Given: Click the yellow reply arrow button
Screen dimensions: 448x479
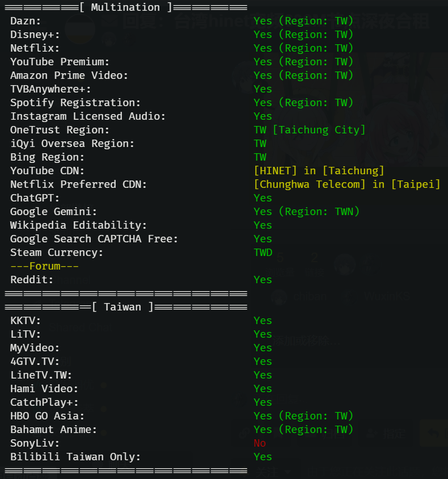Looking at the screenshot, I should tap(434, 434).
